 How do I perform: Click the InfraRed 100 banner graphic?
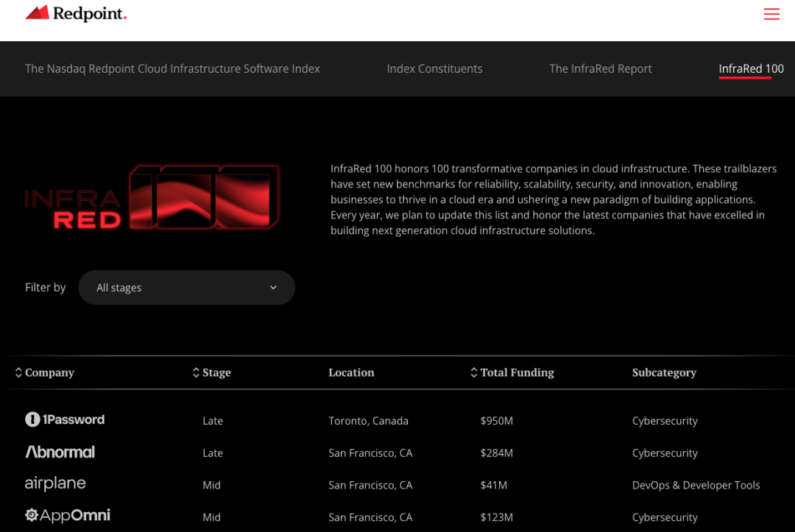coord(152,197)
